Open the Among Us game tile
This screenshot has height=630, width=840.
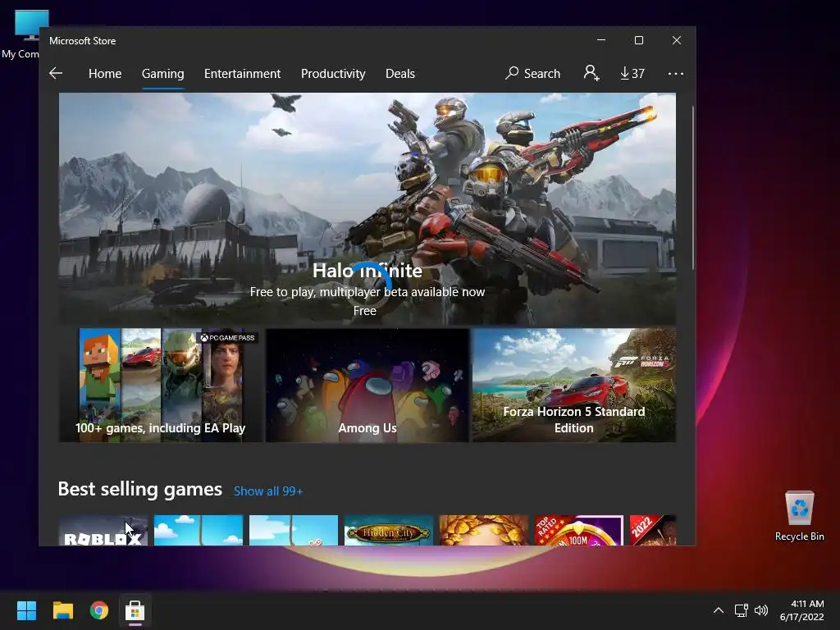(x=367, y=386)
